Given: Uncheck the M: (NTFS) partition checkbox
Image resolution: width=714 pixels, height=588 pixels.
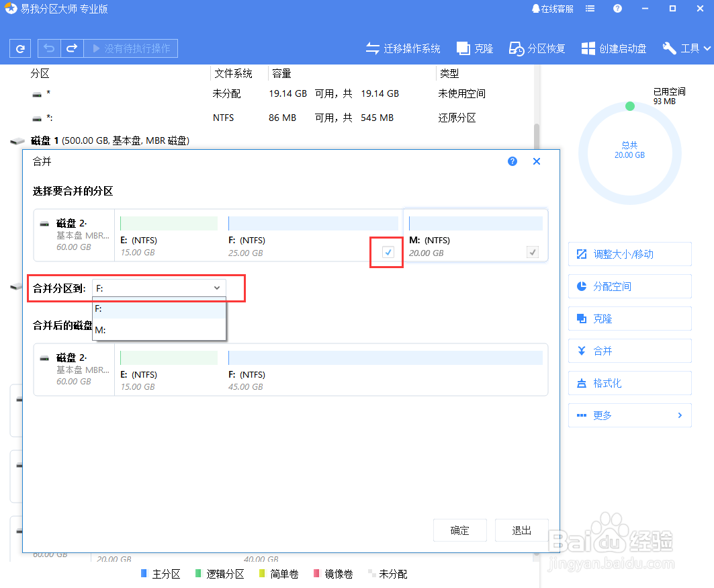Looking at the screenshot, I should [533, 251].
